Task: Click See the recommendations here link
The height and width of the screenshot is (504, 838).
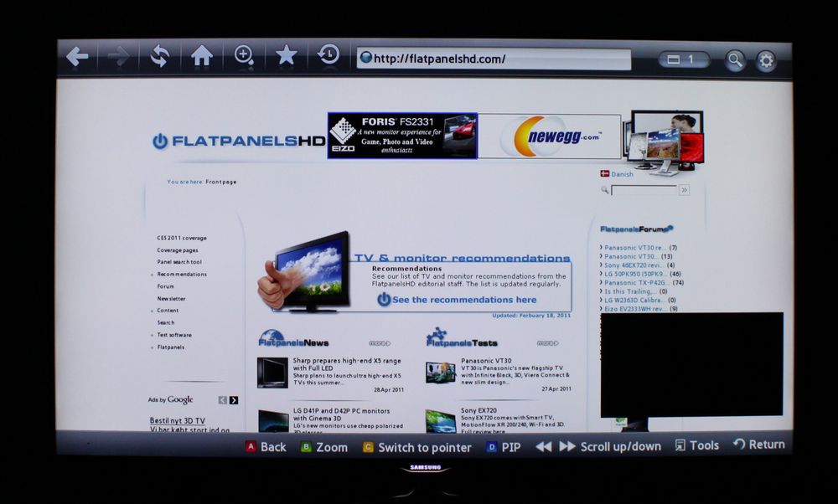Action: 464,300
